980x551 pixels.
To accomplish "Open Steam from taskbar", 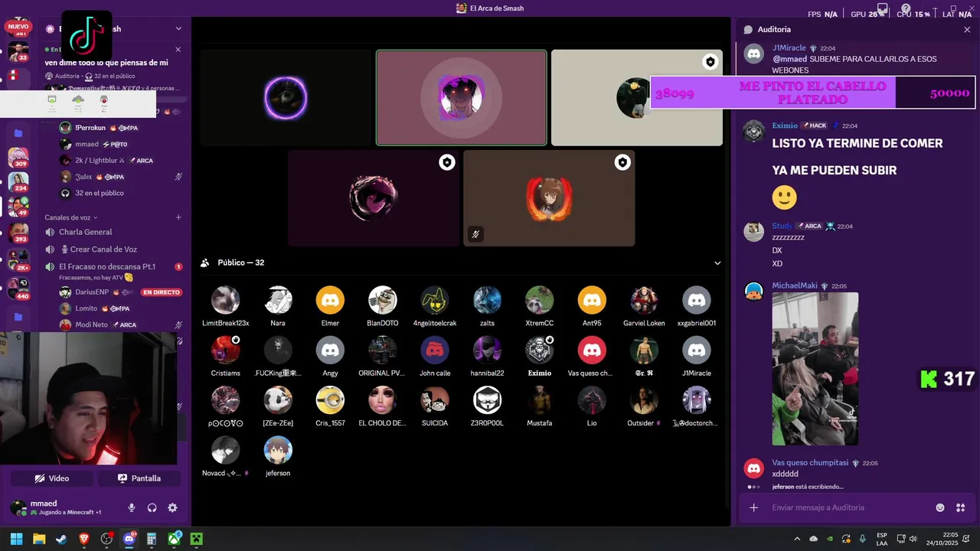I will tap(61, 539).
